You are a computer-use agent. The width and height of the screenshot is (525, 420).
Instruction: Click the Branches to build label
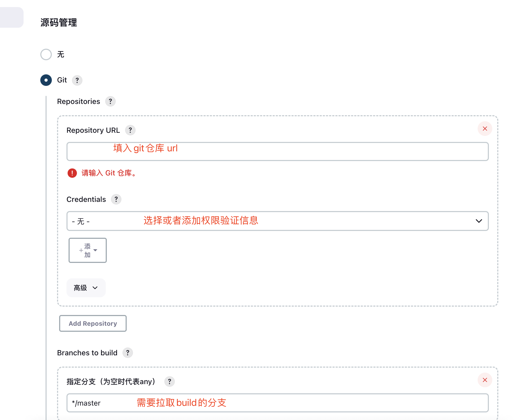(87, 353)
